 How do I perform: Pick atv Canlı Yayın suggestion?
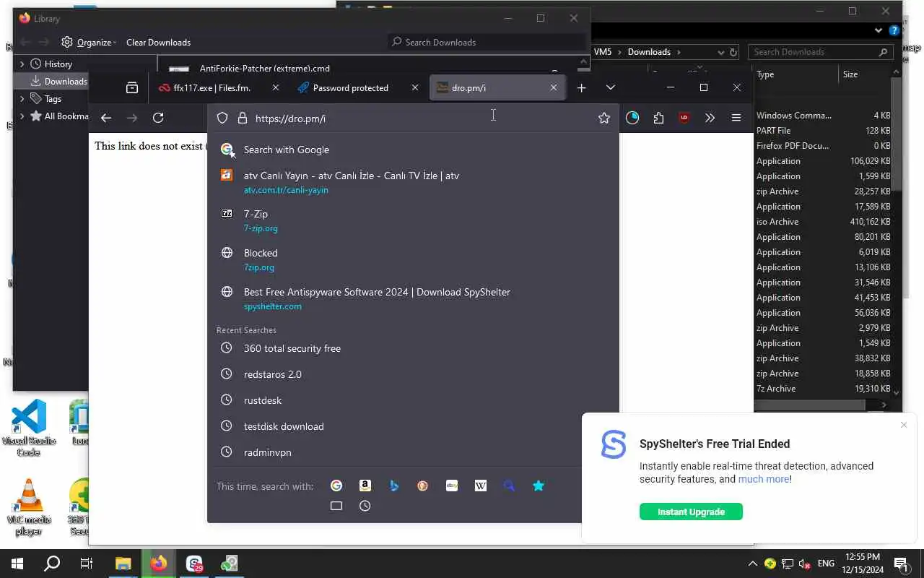[x=412, y=182]
